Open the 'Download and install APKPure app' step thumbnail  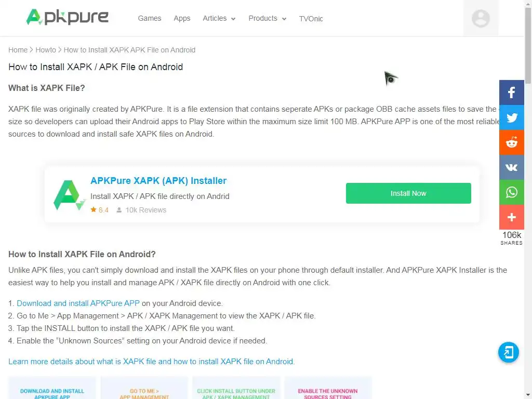pyautogui.click(x=52, y=388)
